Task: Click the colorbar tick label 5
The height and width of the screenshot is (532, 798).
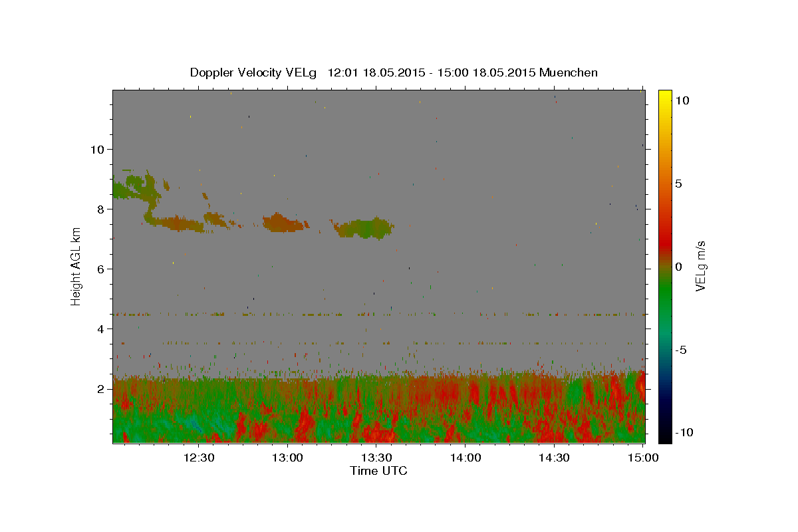Action: (x=678, y=184)
